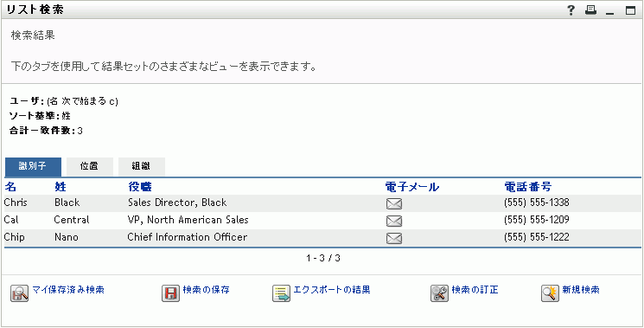Click the title Chief Information Officer

coord(188,237)
